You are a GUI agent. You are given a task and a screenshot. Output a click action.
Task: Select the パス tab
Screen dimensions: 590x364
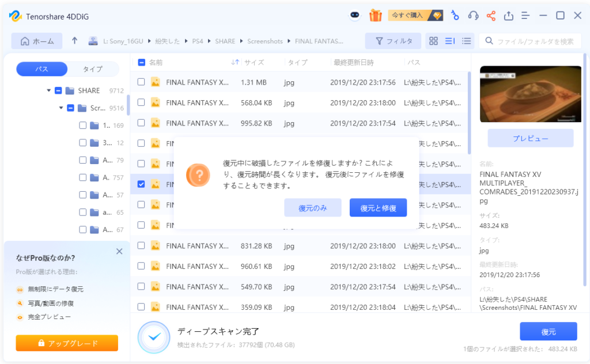click(41, 69)
